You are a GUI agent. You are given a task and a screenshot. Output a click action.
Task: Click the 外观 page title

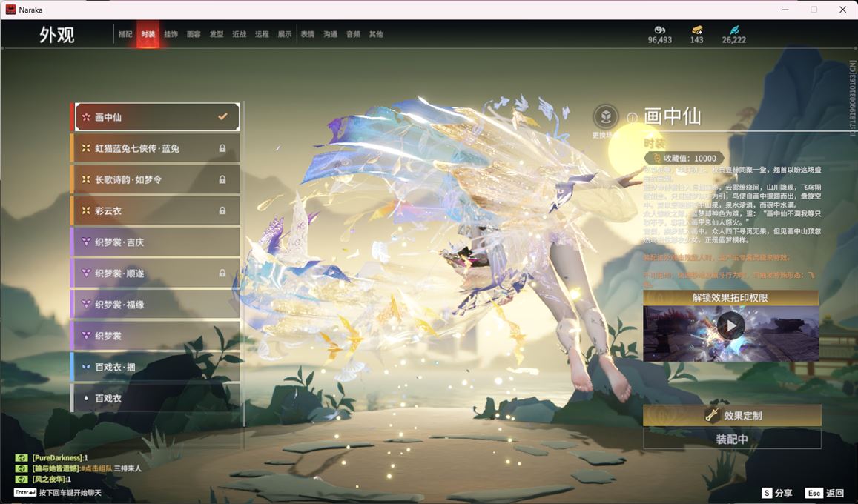pos(57,35)
